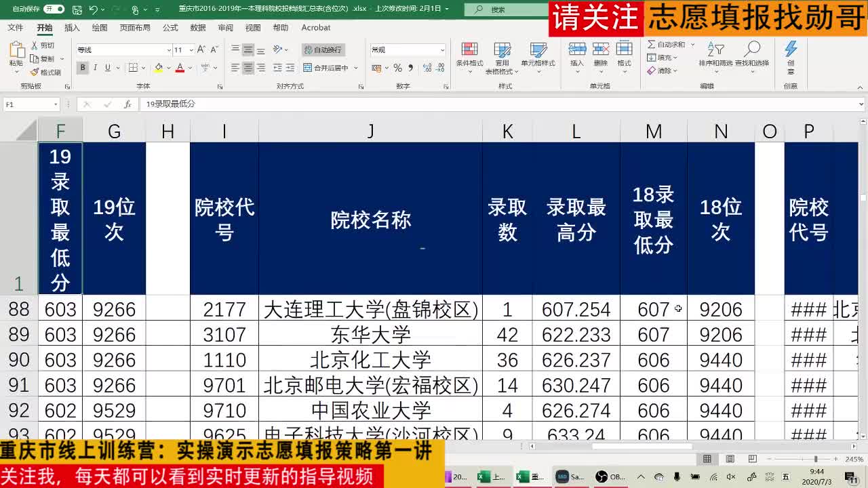The image size is (868, 488).
Task: Switch to Page Layout view
Action: tap(730, 459)
